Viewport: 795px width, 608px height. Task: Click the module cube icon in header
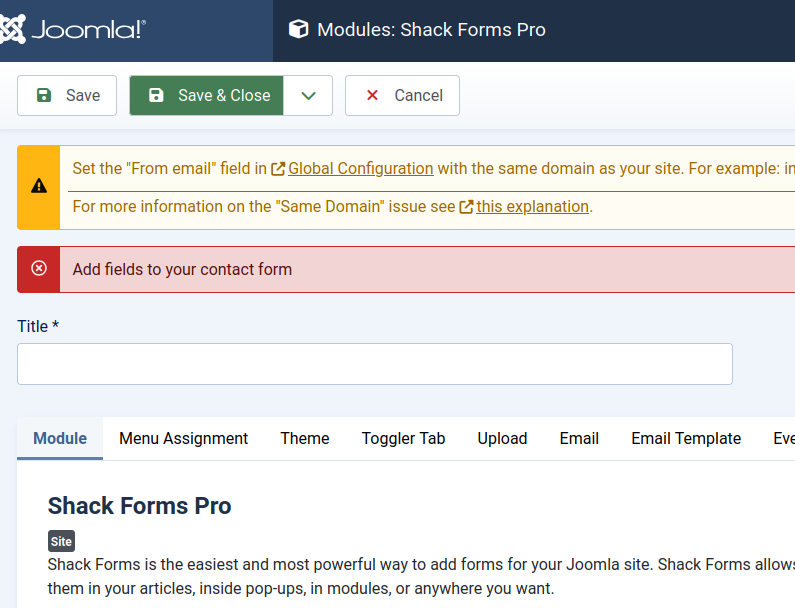click(x=299, y=29)
